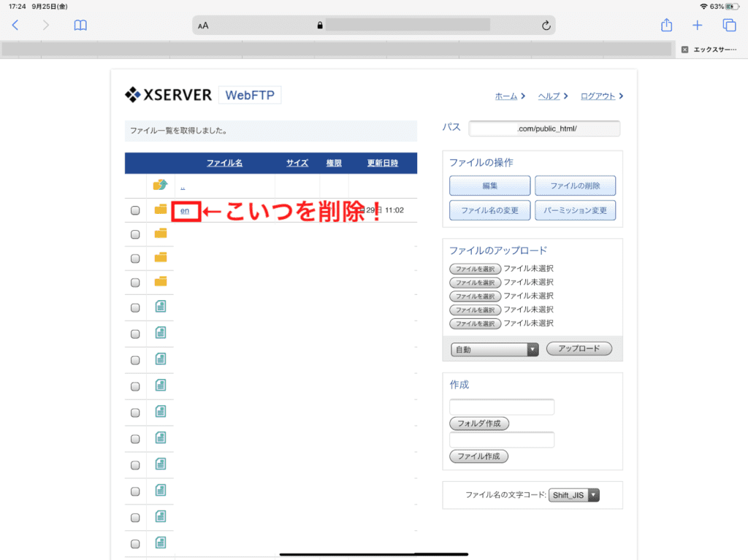This screenshot has width=748, height=560.
Task: Click the first file document icon in the list
Action: point(160,307)
